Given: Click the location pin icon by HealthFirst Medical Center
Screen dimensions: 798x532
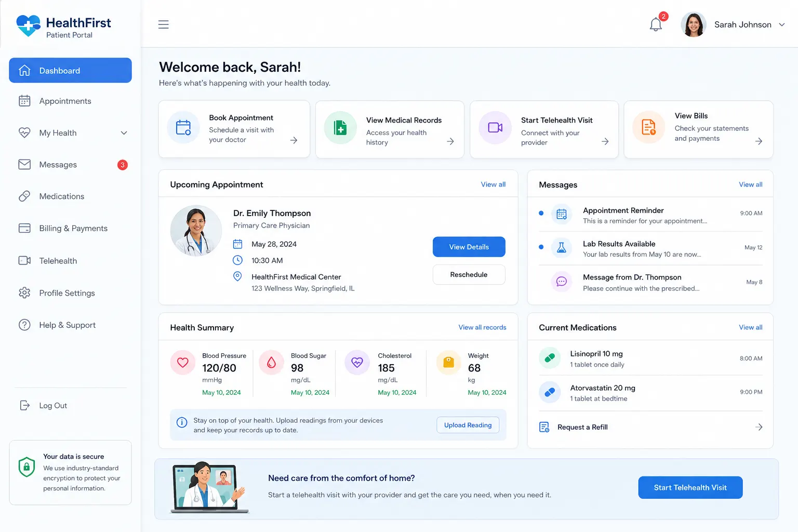Looking at the screenshot, I should tap(237, 276).
